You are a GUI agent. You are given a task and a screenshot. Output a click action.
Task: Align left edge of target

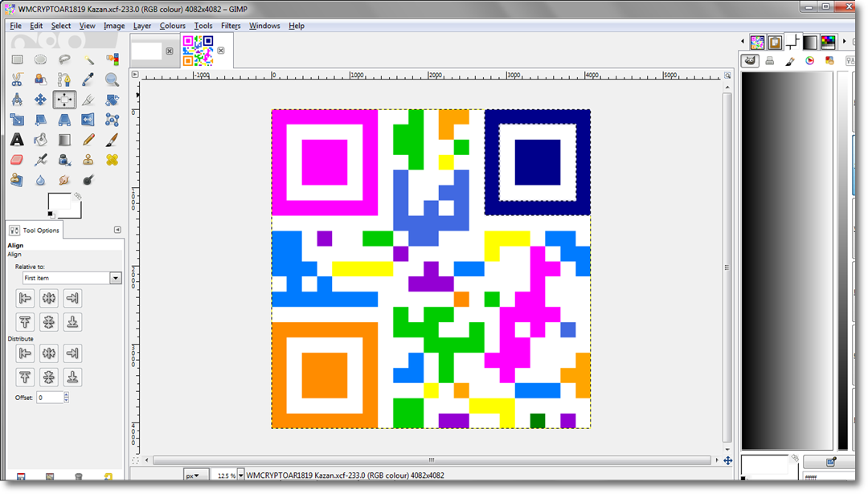25,299
